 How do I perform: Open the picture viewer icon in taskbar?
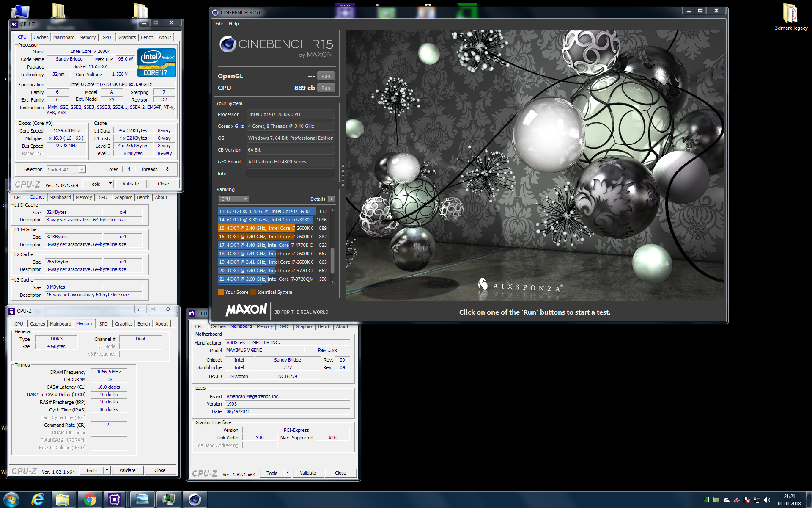coord(142,500)
